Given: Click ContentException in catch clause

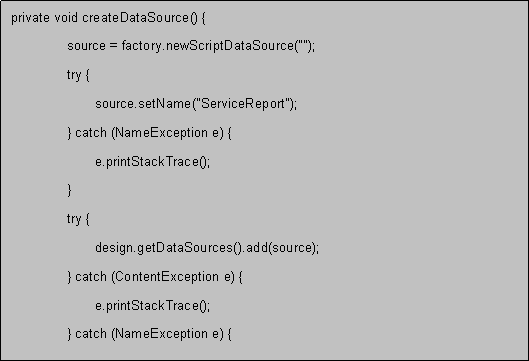Looking at the screenshot, I should coord(167,277).
